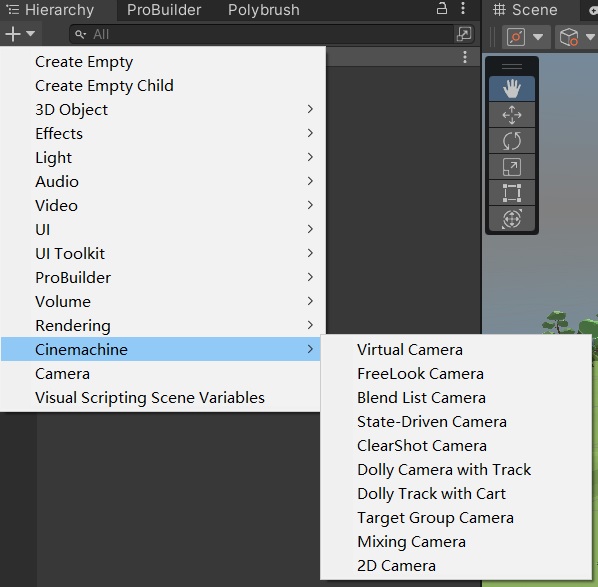Expand the Effects submenu

[163, 133]
